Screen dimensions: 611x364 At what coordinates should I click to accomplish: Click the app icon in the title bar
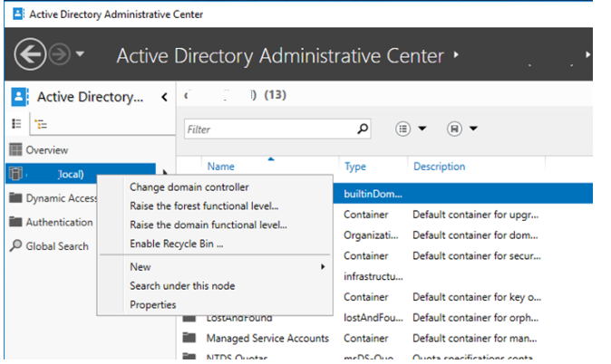click(x=19, y=14)
